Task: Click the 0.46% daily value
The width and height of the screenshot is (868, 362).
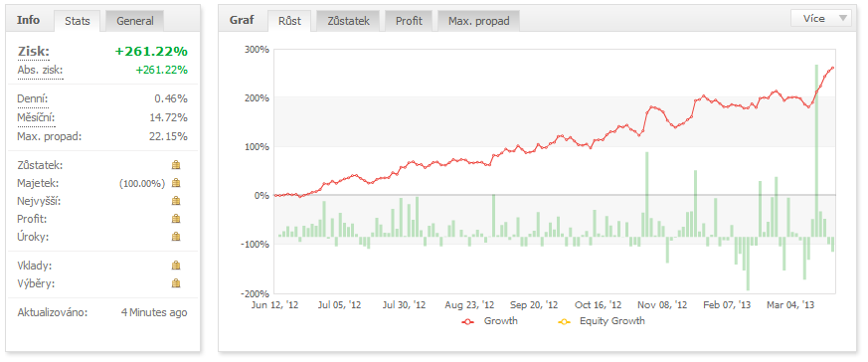Action: (170, 99)
